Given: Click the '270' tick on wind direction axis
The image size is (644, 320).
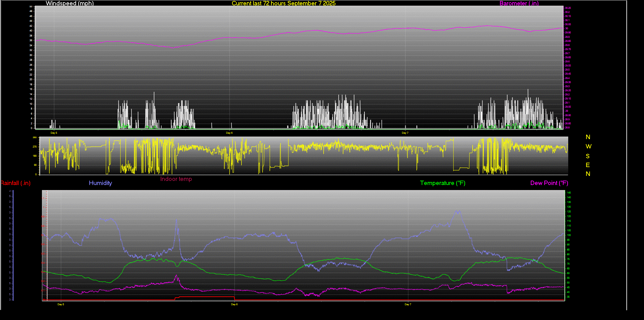Looking at the screenshot, I should [35, 147].
